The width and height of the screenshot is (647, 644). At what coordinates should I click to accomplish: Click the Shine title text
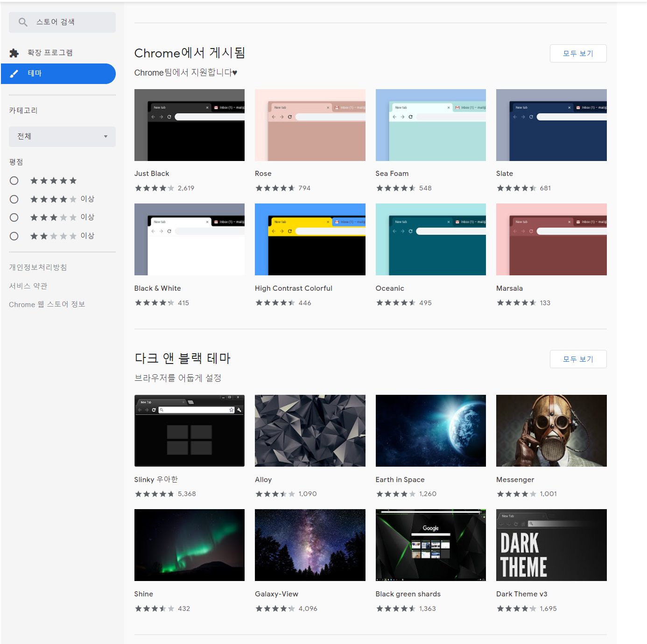(144, 594)
